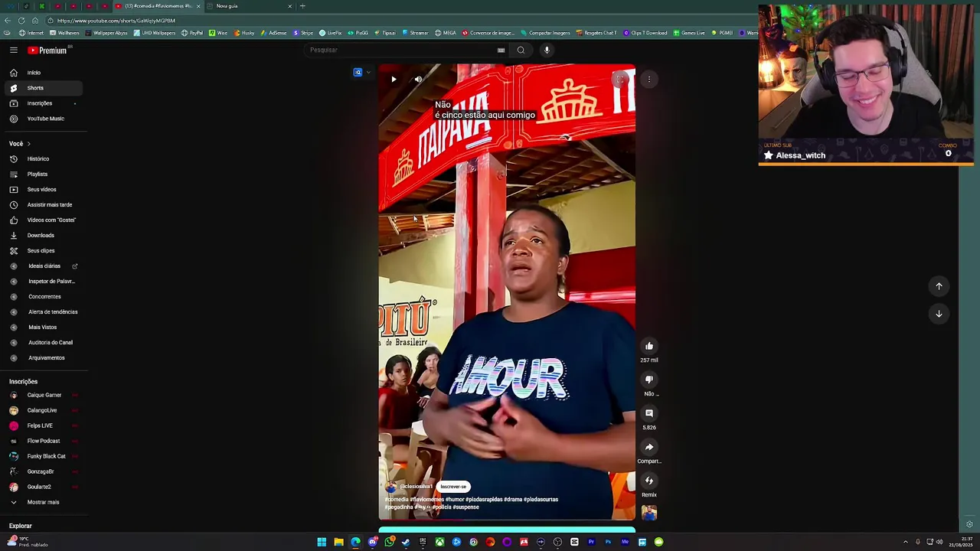980x551 pixels.
Task: Switch to the Nova guia tab
Action: coord(249,6)
